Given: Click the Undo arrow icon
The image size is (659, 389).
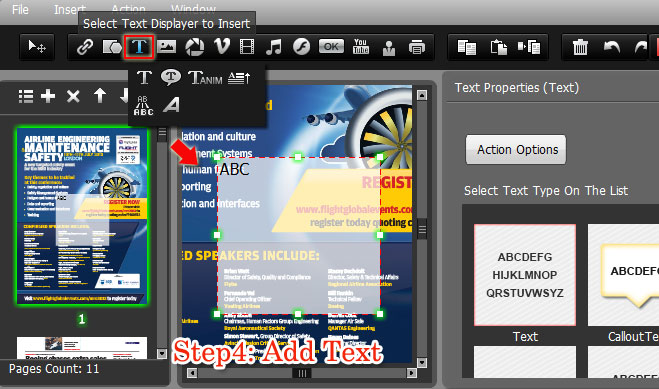Looking at the screenshot, I should 612,47.
